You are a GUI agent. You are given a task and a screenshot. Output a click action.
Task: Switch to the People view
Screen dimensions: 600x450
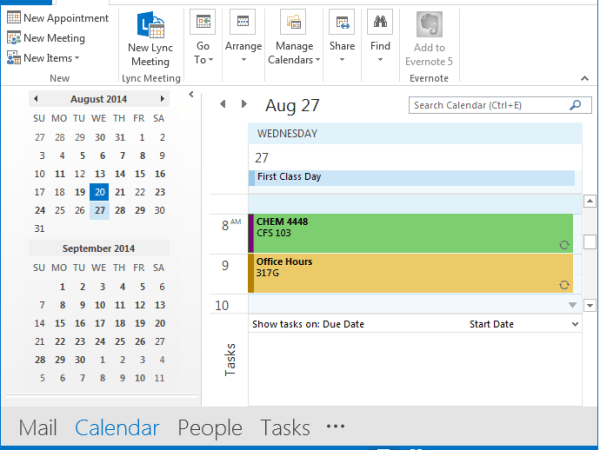pyautogui.click(x=210, y=428)
